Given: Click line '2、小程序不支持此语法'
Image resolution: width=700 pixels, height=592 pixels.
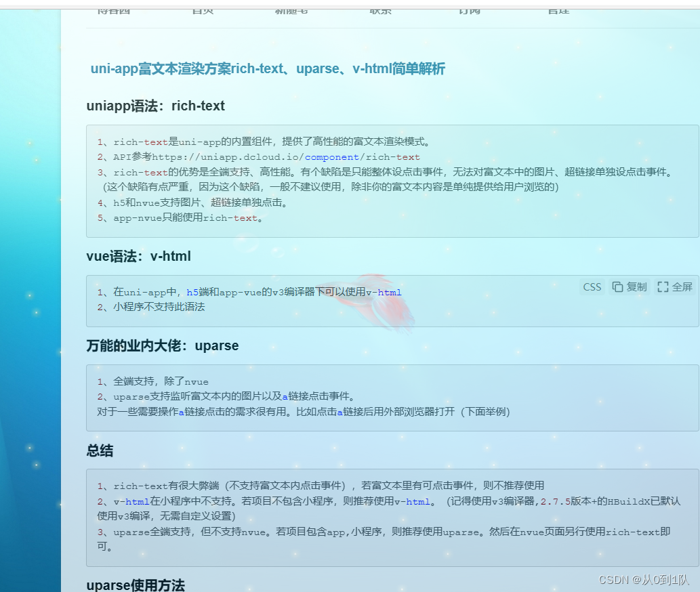Looking at the screenshot, I should coord(151,307).
